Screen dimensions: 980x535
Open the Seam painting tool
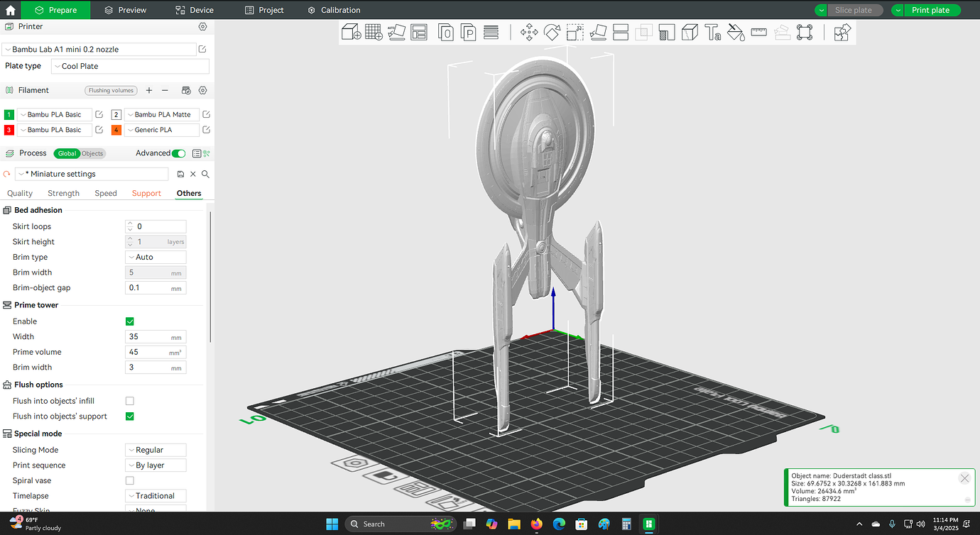(690, 32)
